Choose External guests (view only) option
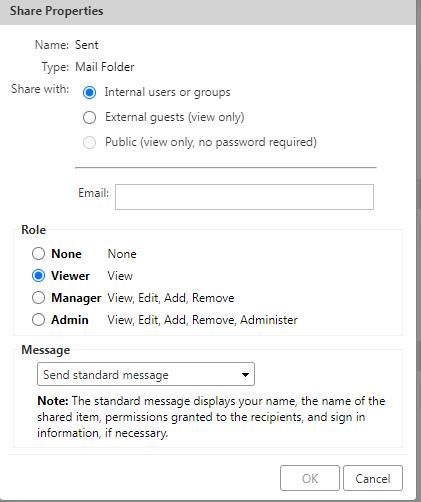Image resolution: width=421 pixels, height=502 pixels. (89, 117)
